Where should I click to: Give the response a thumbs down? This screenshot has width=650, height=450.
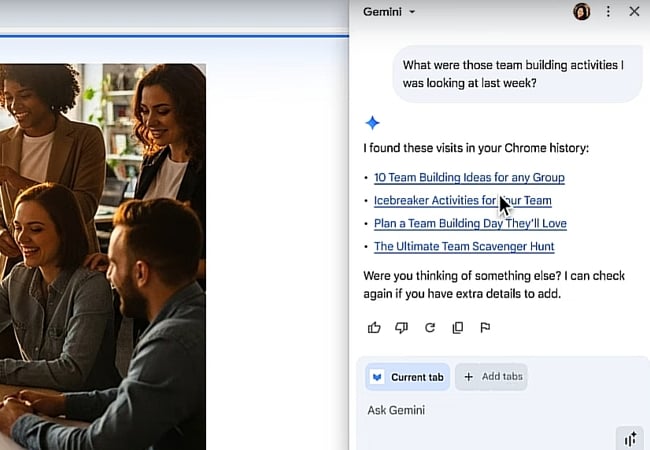[401, 328]
